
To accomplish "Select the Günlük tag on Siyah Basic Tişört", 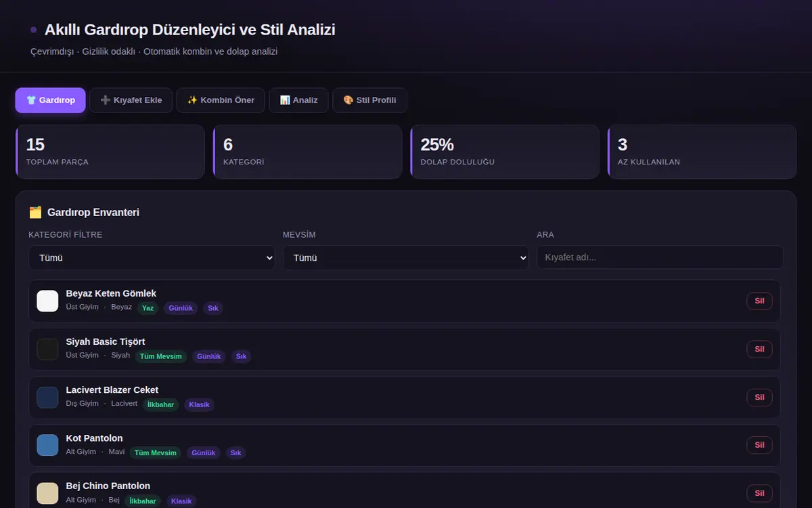I will [x=209, y=356].
